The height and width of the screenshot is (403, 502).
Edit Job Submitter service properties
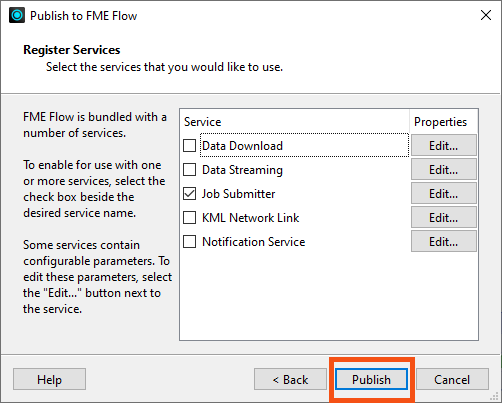click(444, 193)
